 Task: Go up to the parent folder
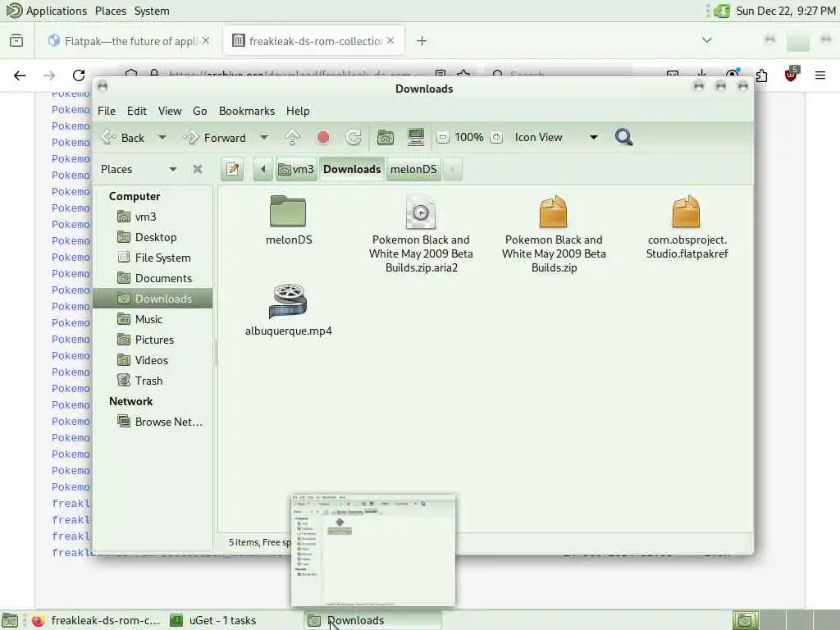coord(293,138)
